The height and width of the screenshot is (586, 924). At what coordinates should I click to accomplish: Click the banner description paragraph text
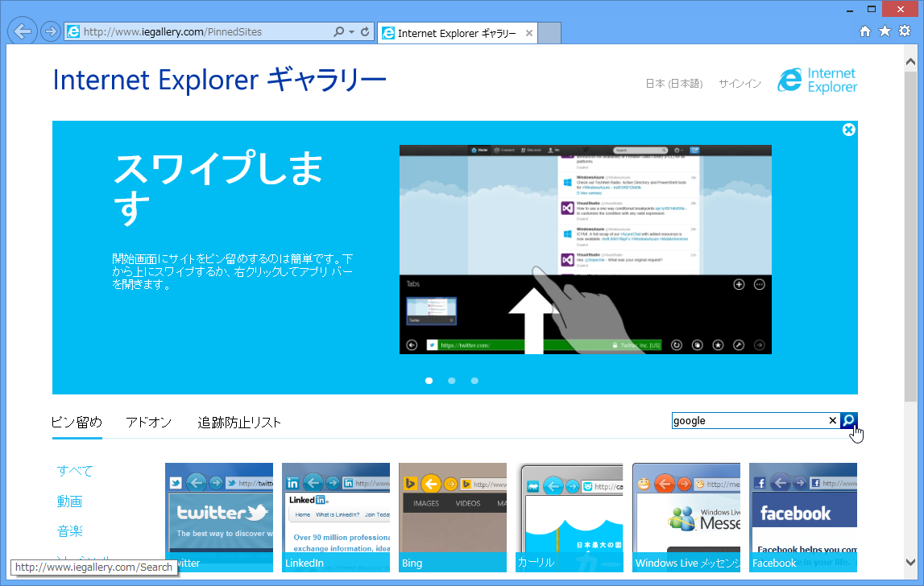(x=233, y=271)
